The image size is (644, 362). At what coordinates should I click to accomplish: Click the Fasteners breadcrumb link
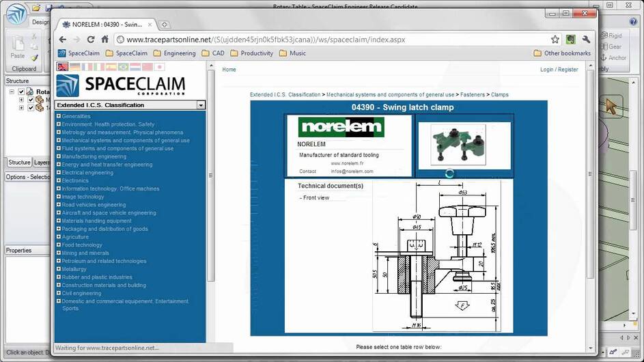473,94
